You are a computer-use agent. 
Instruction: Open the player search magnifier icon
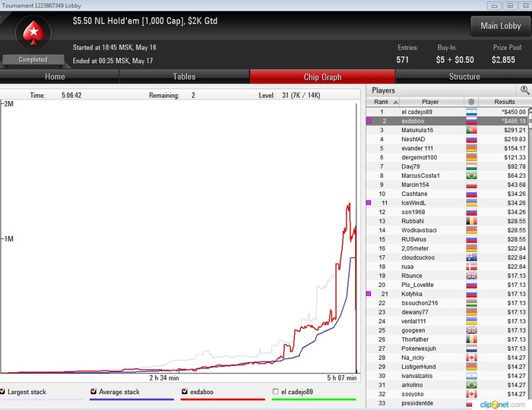click(524, 90)
